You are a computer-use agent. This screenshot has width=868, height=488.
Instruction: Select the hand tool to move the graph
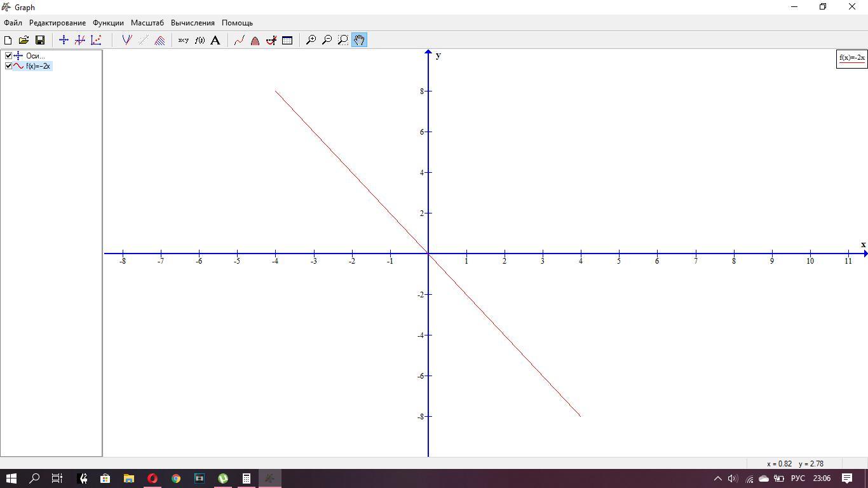click(x=359, y=40)
